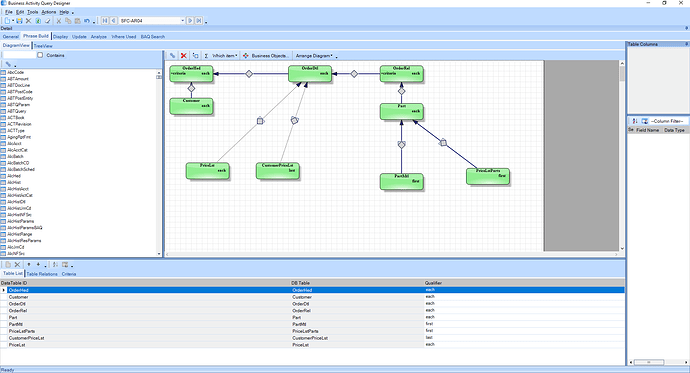Click the sort icon in Table Columns panel
690x373 pixels.
635,121
